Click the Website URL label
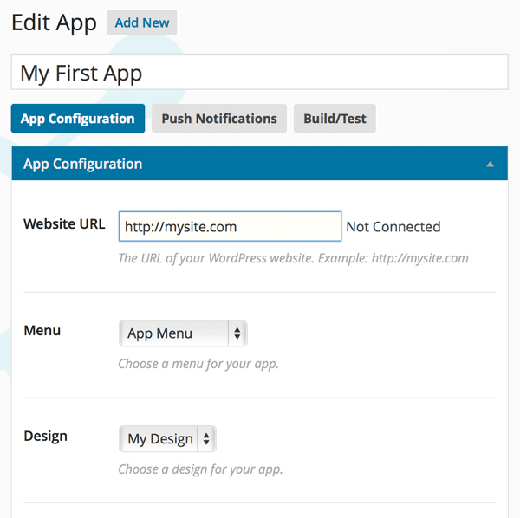 pyautogui.click(x=64, y=224)
